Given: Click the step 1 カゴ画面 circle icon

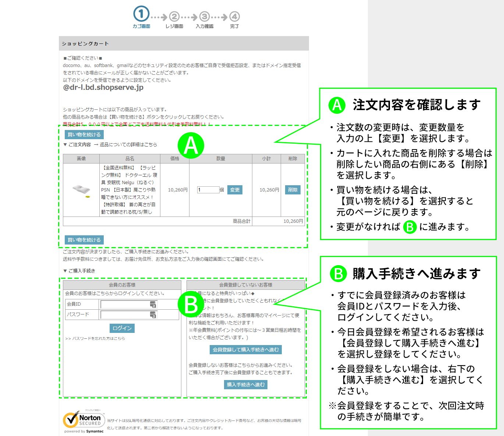Looking at the screenshot, I should point(141,14).
